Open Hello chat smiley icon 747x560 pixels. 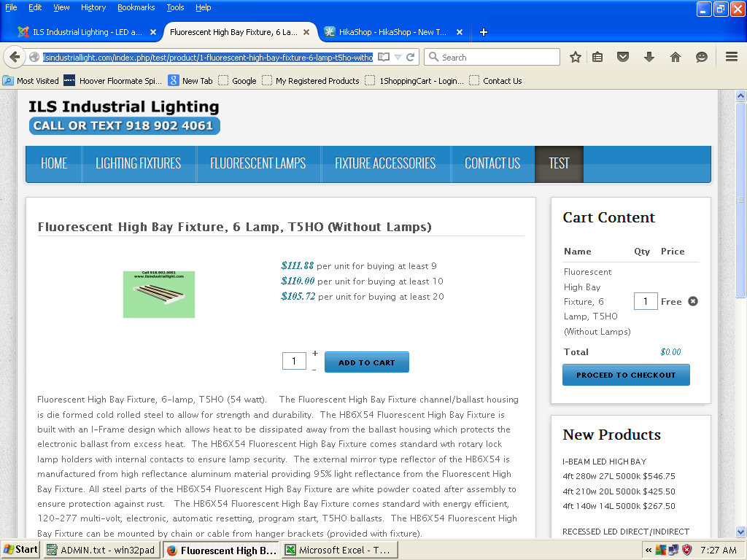click(x=701, y=57)
